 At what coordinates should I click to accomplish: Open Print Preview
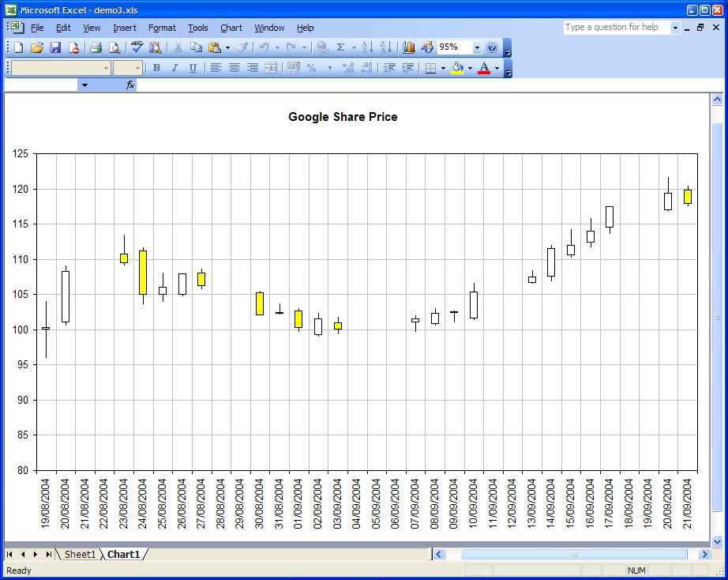(x=114, y=47)
